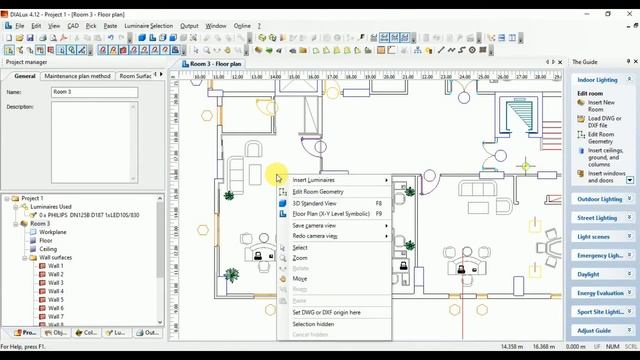Viewport: 640px width, 360px height.
Task: Switch to Maintenance plan method tab
Action: click(78, 76)
